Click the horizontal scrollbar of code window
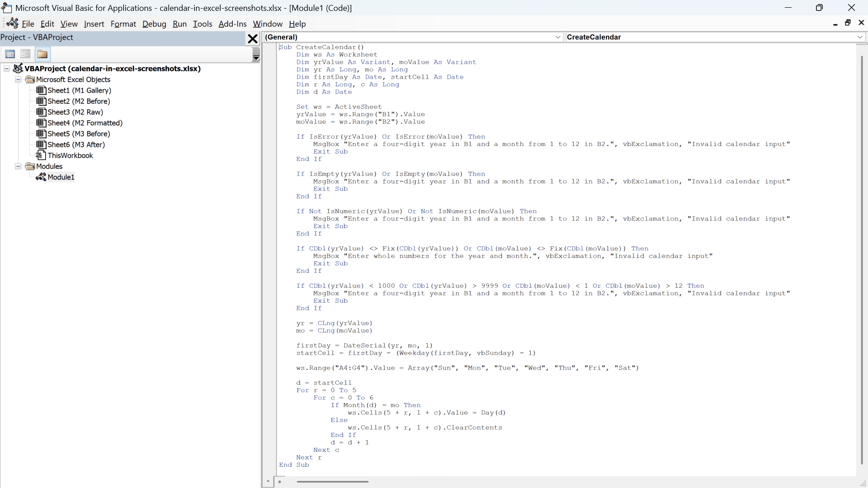This screenshot has width=868, height=488. [333, 482]
